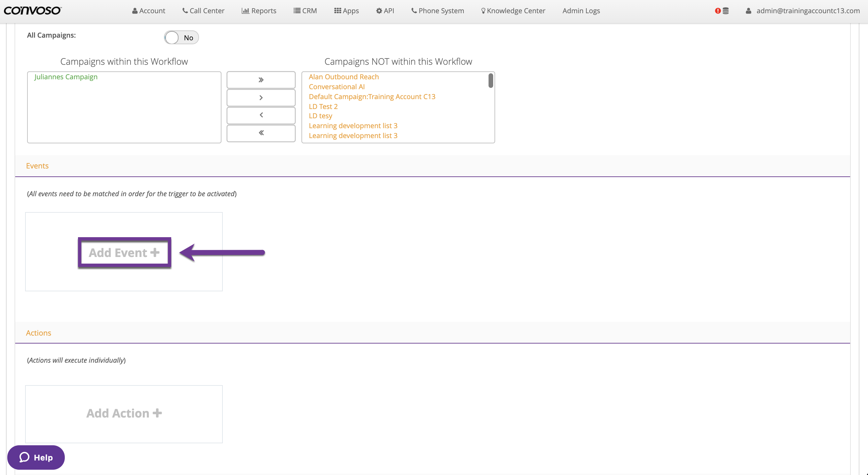Toggle the All Campaigns switch
This screenshot has height=475, width=868.
coord(181,37)
